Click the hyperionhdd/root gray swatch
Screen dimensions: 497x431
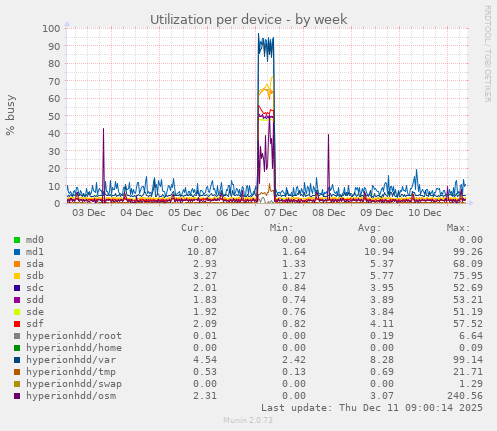click(x=17, y=336)
